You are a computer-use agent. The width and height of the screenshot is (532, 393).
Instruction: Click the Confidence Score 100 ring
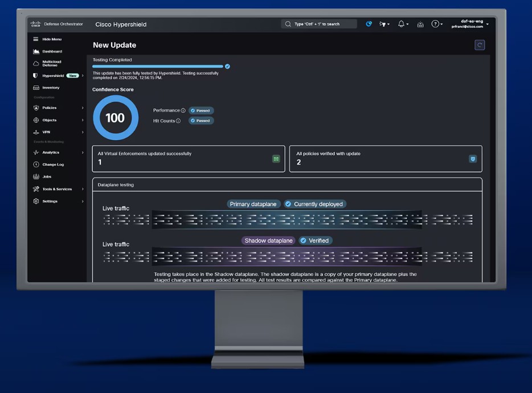(x=116, y=118)
